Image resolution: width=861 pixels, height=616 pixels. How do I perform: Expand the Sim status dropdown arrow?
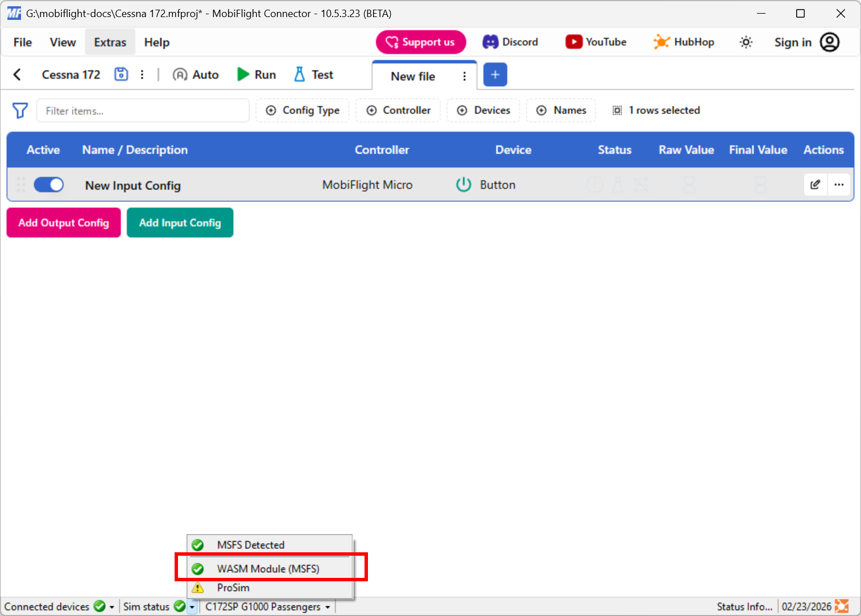(192, 606)
